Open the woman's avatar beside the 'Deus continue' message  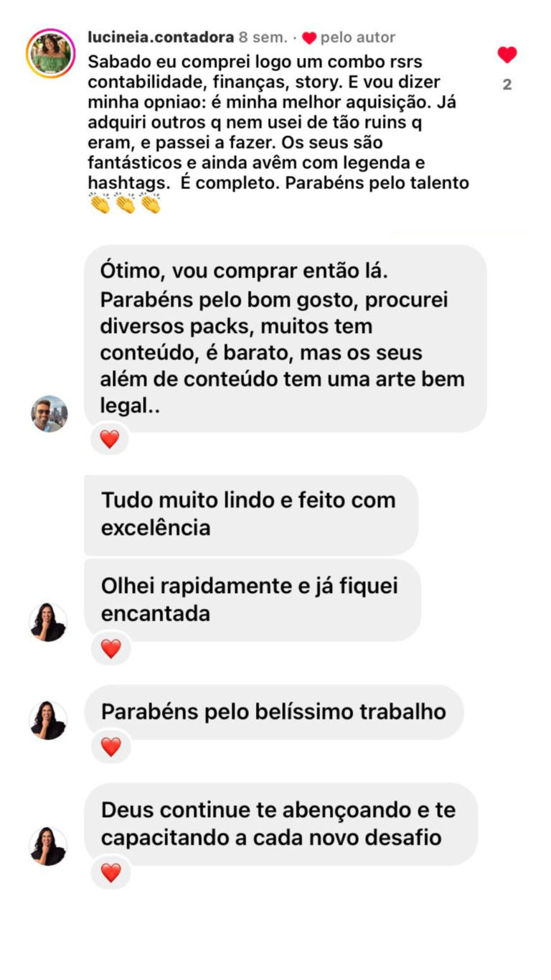(x=48, y=846)
